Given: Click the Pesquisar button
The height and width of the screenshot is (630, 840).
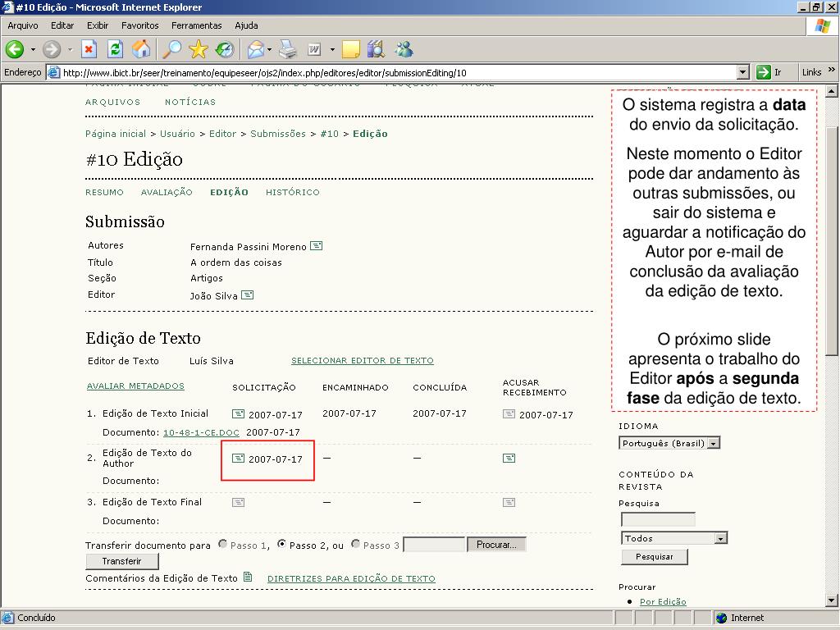Looking at the screenshot, I should point(654,557).
